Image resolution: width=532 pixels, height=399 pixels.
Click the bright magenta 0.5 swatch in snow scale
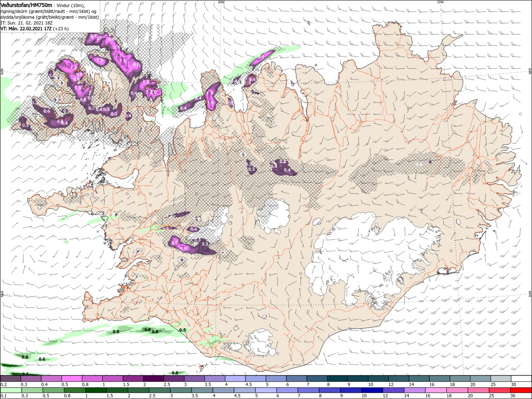pyautogui.click(x=72, y=379)
